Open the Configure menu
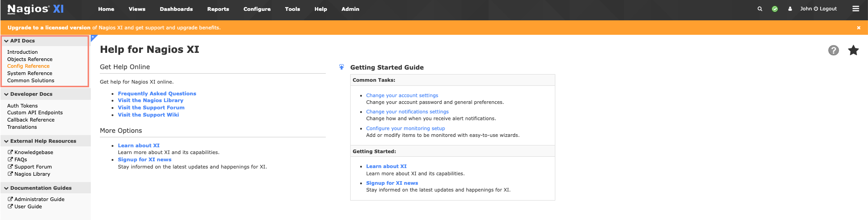The image size is (868, 220). pyautogui.click(x=257, y=9)
